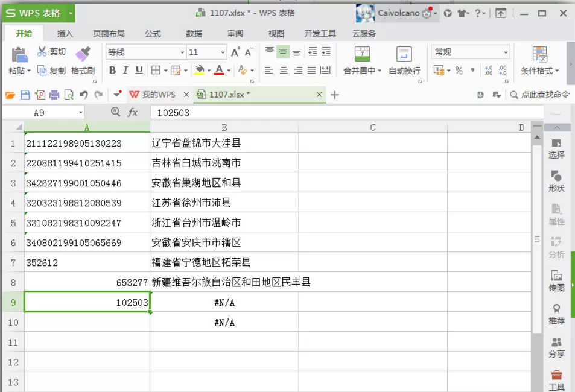
Task: Click the Paste icon
Action: click(19, 55)
